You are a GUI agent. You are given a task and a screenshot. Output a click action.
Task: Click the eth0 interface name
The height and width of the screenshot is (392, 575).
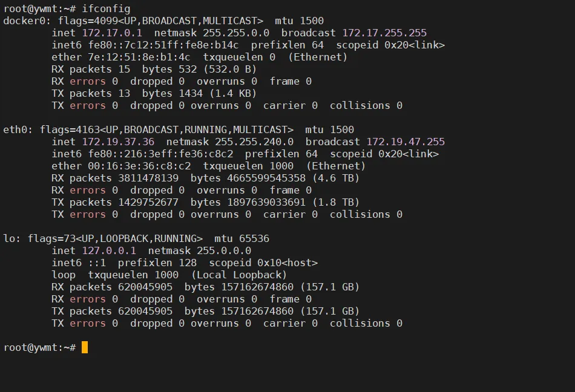[x=15, y=129]
